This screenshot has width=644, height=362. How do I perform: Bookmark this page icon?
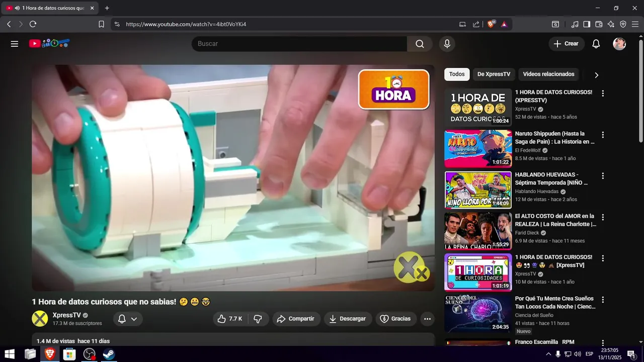point(101,24)
